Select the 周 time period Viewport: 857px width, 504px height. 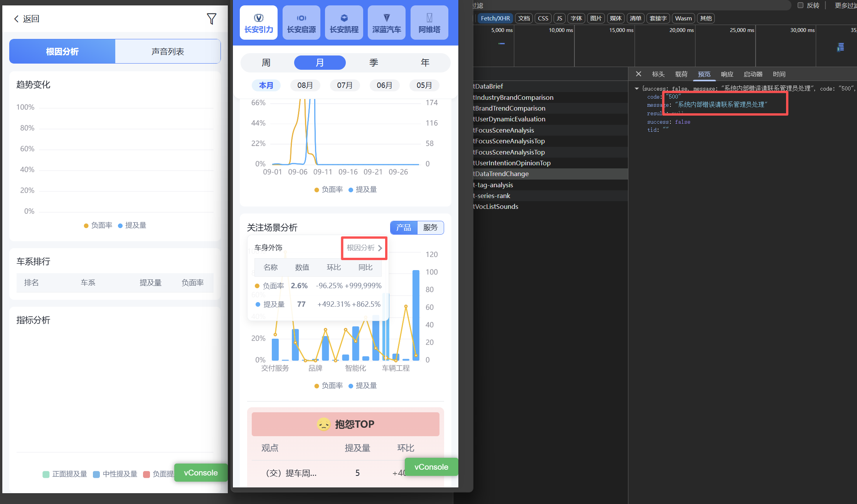tap(266, 63)
